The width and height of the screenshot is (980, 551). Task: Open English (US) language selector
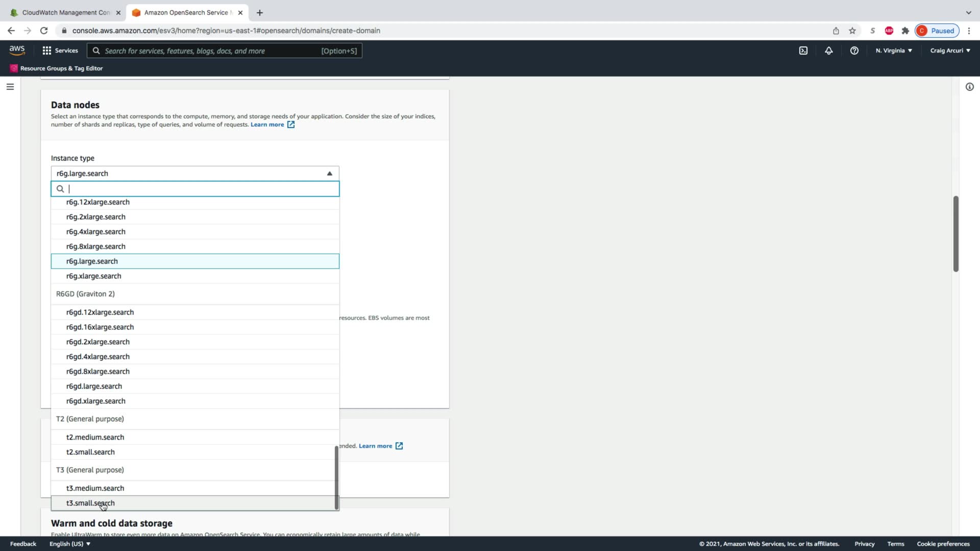(69, 544)
